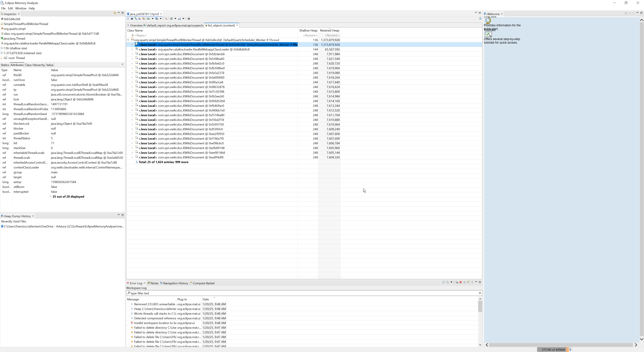The width and height of the screenshot is (644, 352).
Task: Toggle link-with-editor icon in Inspector header
Action: (115, 13)
